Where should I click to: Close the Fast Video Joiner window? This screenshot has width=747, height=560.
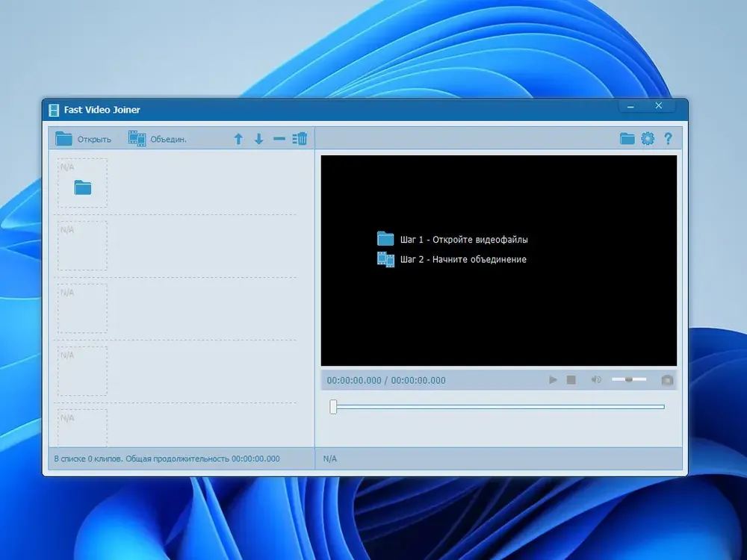pos(658,106)
